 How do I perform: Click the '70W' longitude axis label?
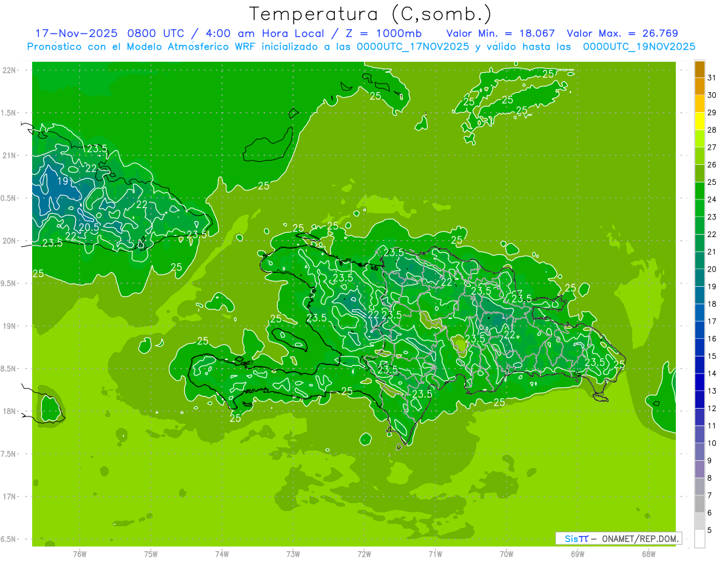coord(507,554)
